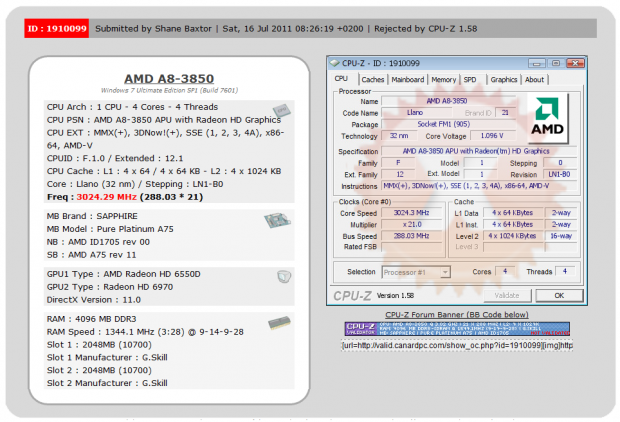Image resolution: width=620 pixels, height=422 pixels.
Task: Switch to the Mainboard tab
Action: pos(408,79)
